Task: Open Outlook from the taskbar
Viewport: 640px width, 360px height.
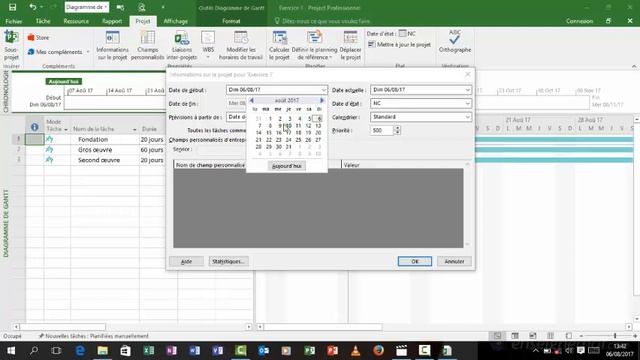Action: tap(263, 350)
